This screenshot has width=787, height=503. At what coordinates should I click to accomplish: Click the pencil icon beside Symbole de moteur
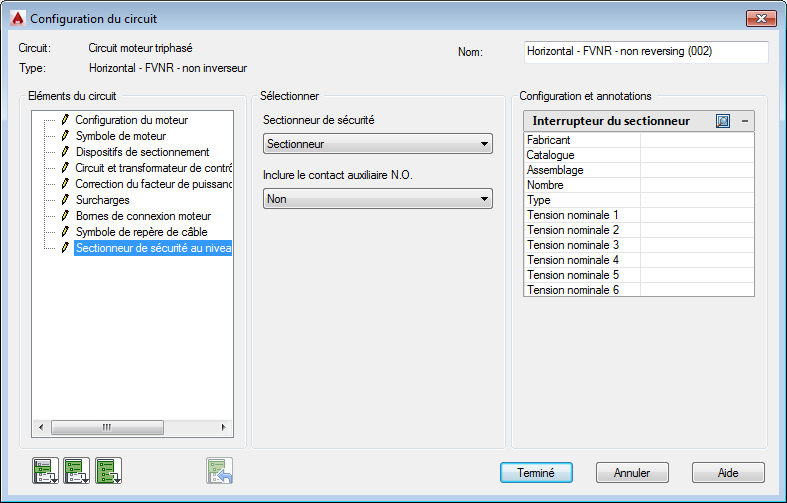pos(66,136)
